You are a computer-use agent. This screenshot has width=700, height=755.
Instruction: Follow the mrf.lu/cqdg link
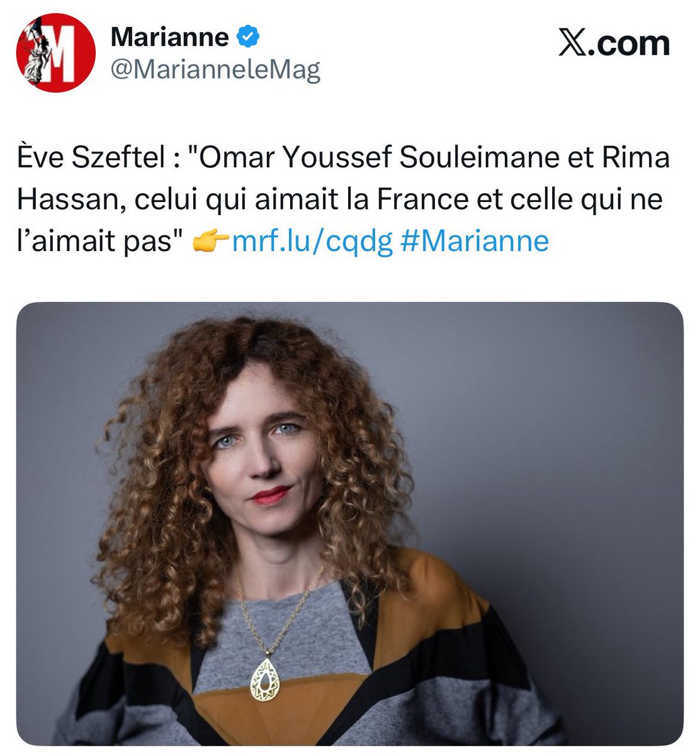click(x=312, y=242)
